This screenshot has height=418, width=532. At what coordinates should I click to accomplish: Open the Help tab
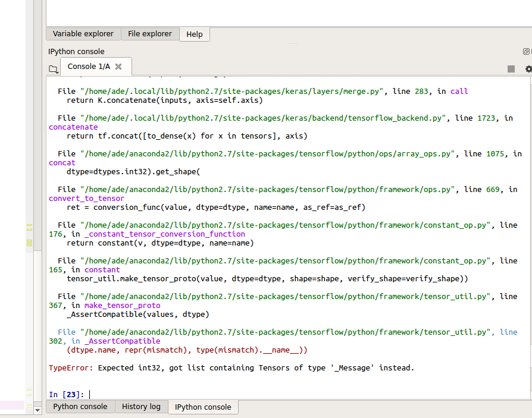[194, 34]
